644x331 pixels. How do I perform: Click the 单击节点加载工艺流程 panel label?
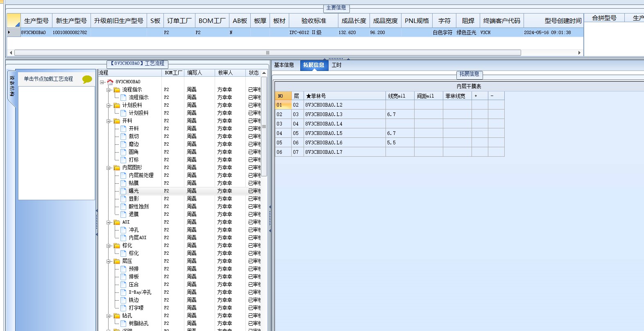point(48,79)
